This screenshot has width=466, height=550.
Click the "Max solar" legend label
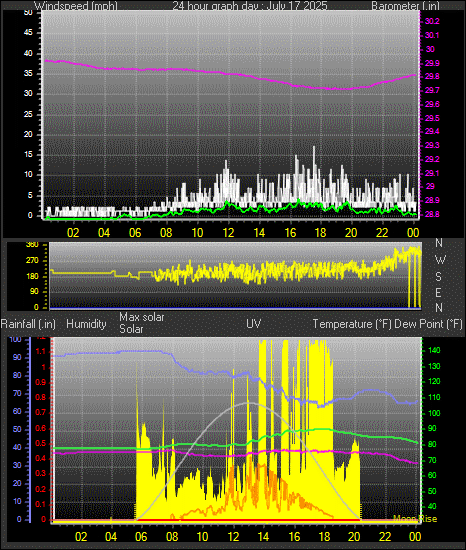tap(142, 317)
